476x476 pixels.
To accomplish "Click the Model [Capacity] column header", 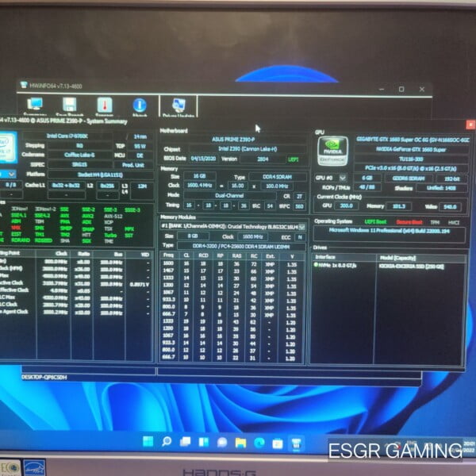I will click(x=422, y=258).
